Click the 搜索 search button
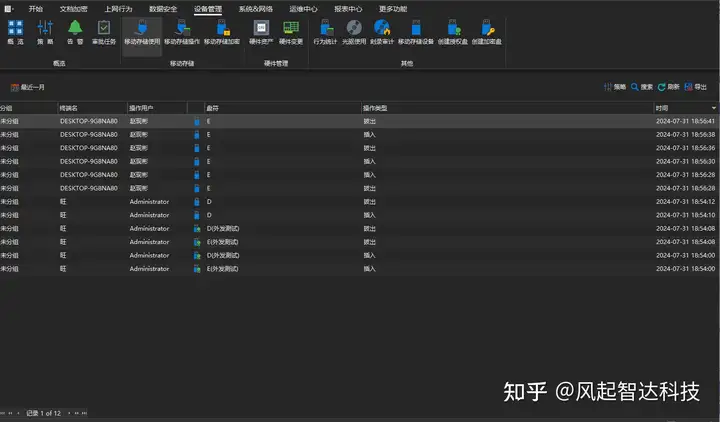 point(642,87)
